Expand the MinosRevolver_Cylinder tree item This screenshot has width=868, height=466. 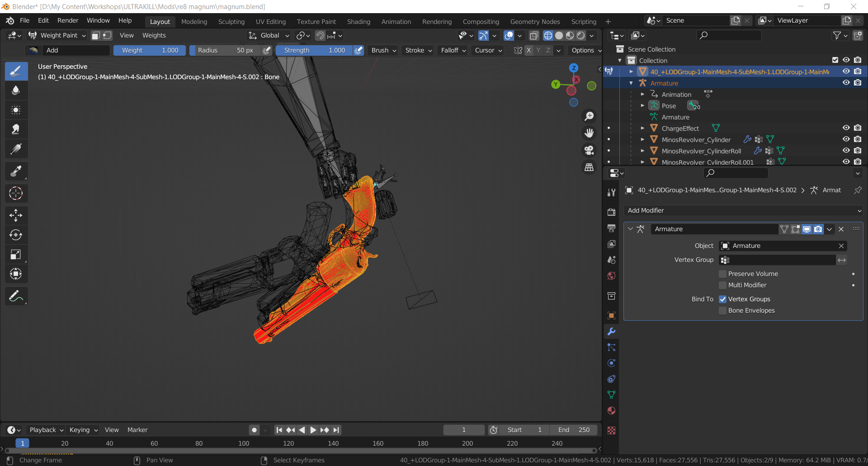pyautogui.click(x=642, y=140)
